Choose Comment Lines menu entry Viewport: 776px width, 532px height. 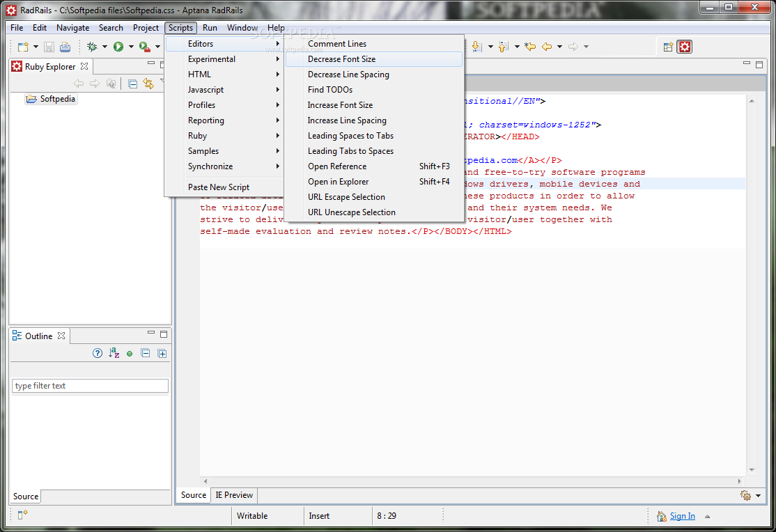click(x=374, y=44)
